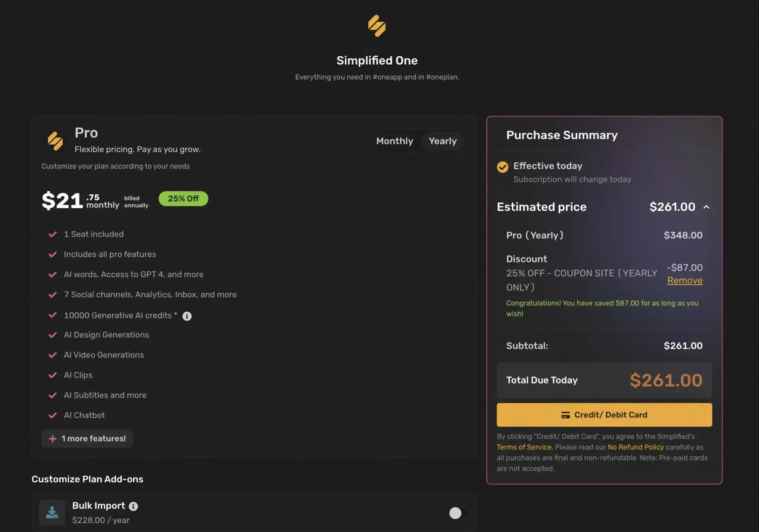Click the Subtotal: label

527,346
